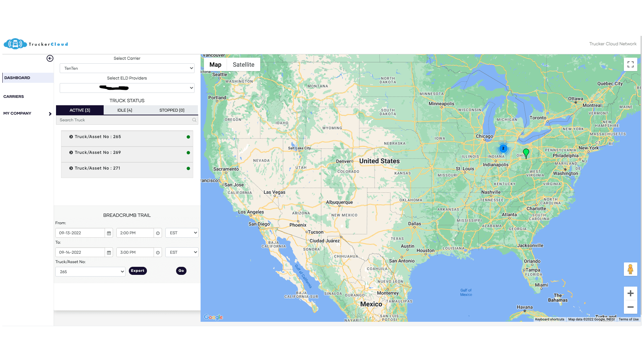Open the Select Carrier dropdown

point(127,68)
